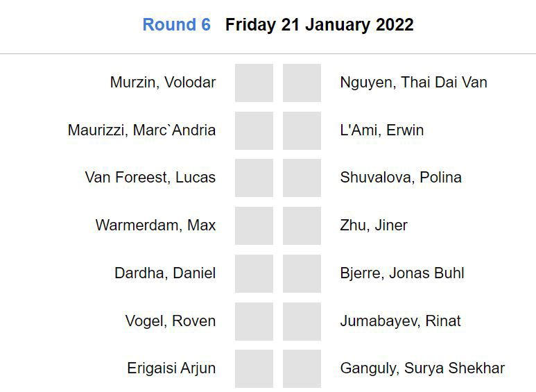Select Nguyen's result box
This screenshot has height=392, width=536.
tap(302, 83)
